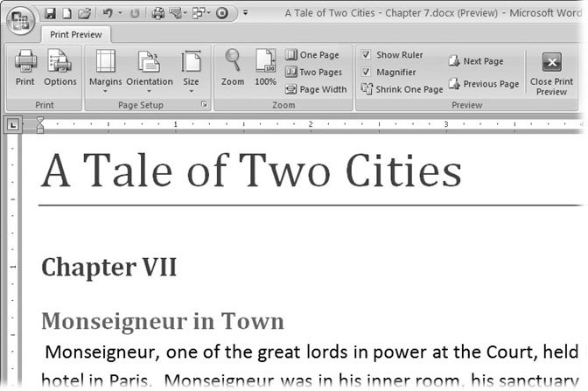Click the Undo arrow icon

point(108,13)
